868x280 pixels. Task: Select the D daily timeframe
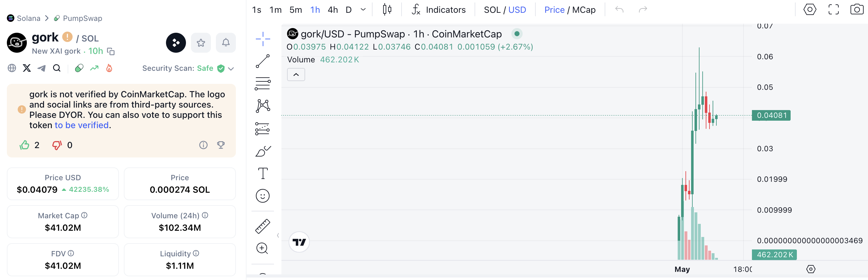(349, 10)
